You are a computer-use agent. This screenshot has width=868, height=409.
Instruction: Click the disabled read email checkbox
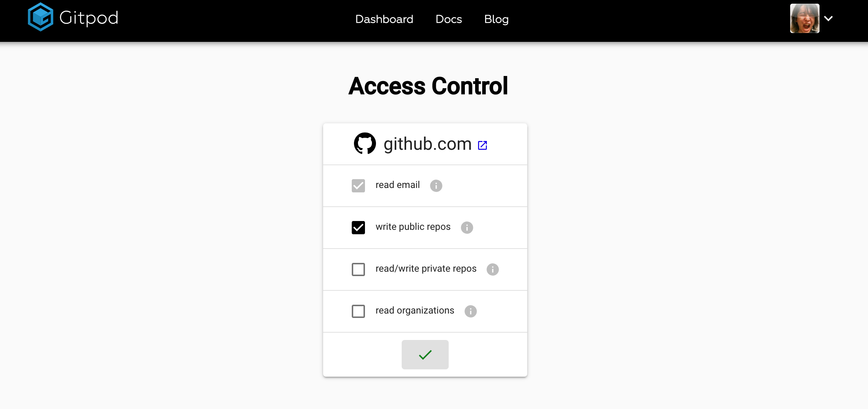click(358, 185)
